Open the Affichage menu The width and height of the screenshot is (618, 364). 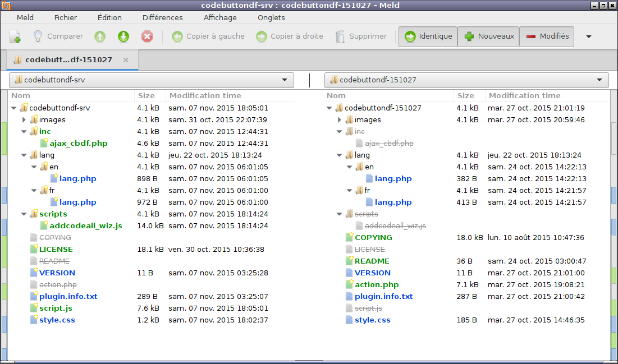pyautogui.click(x=220, y=17)
